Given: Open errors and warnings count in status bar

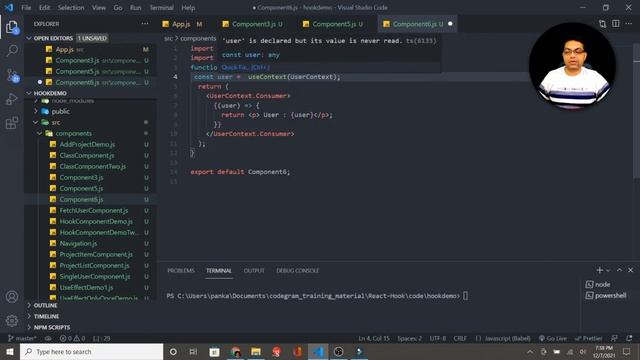Looking at the screenshot, I should coord(72,338).
